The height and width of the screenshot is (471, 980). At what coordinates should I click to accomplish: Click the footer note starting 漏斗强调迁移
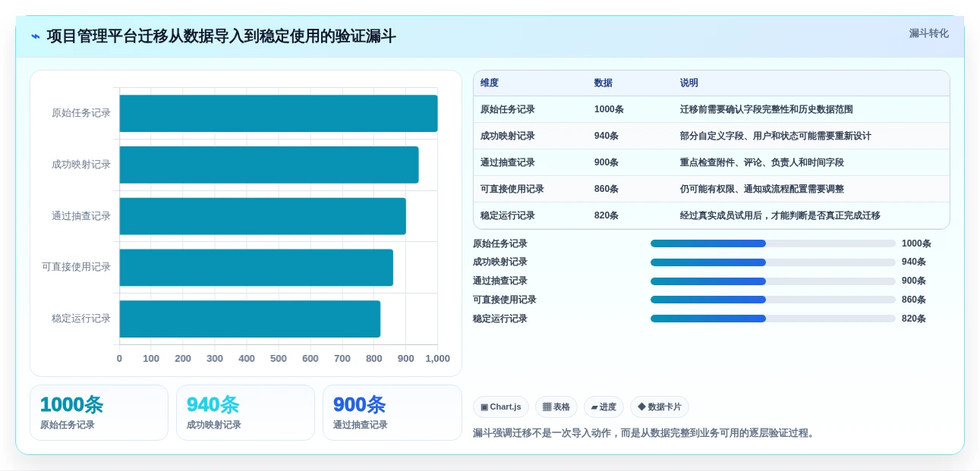[645, 433]
